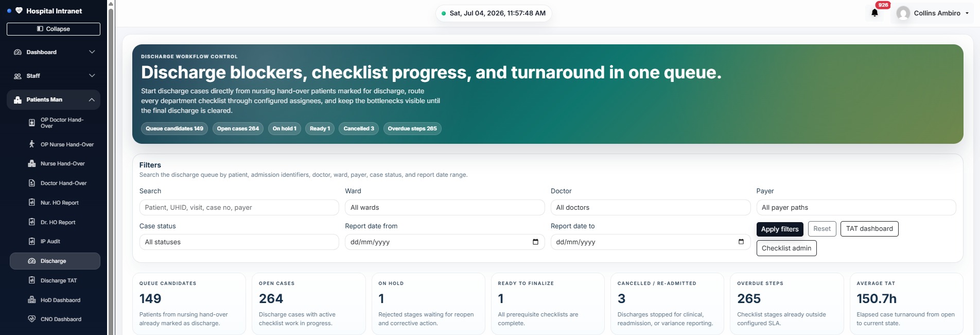Open calendar picker in Report date to

click(741, 242)
